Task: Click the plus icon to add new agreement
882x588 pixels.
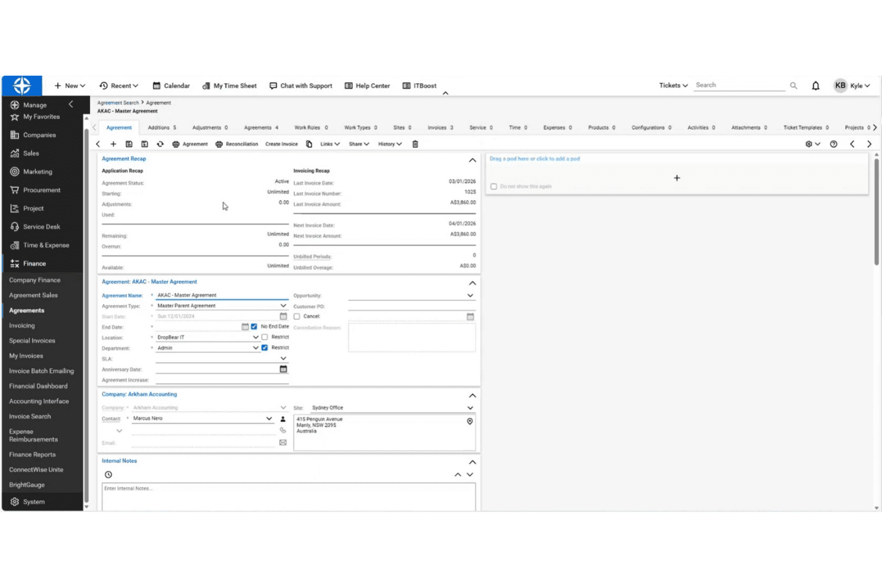Action: click(x=113, y=144)
